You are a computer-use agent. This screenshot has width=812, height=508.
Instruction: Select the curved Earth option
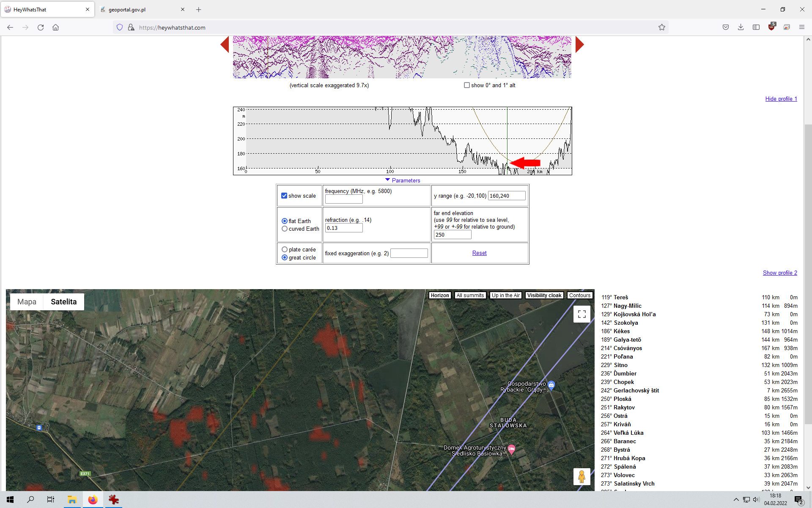tap(285, 229)
